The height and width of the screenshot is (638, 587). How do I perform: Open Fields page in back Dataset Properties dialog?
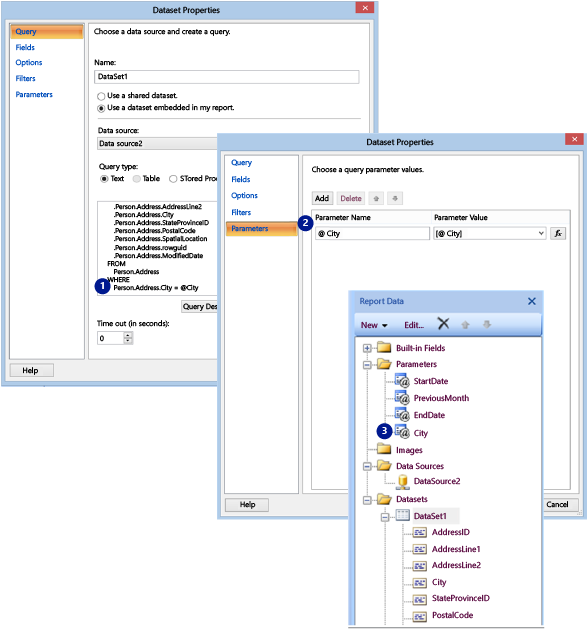25,47
